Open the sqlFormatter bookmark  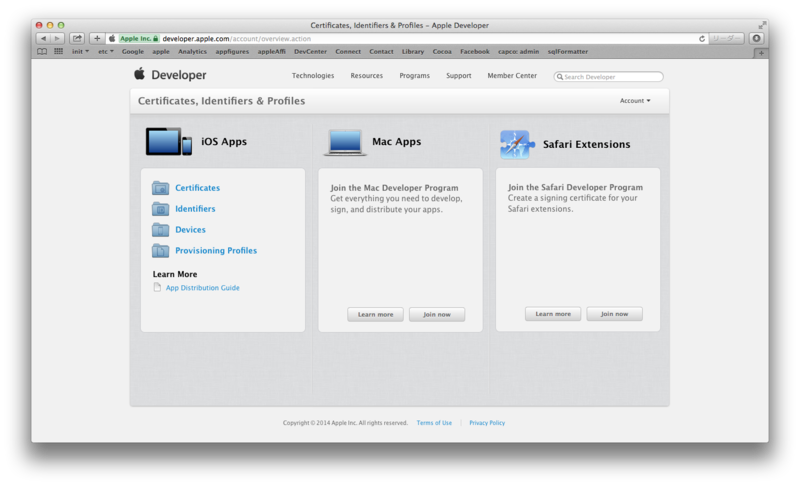point(568,52)
